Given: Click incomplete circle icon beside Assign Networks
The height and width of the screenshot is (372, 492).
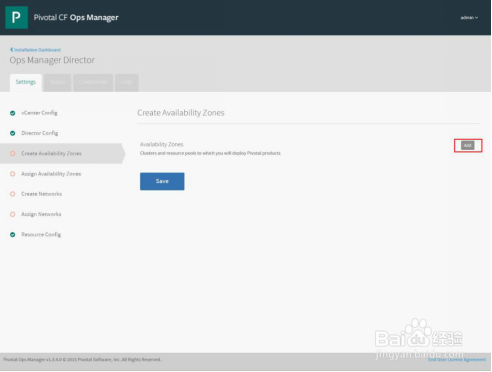Looking at the screenshot, I should (x=13, y=214).
